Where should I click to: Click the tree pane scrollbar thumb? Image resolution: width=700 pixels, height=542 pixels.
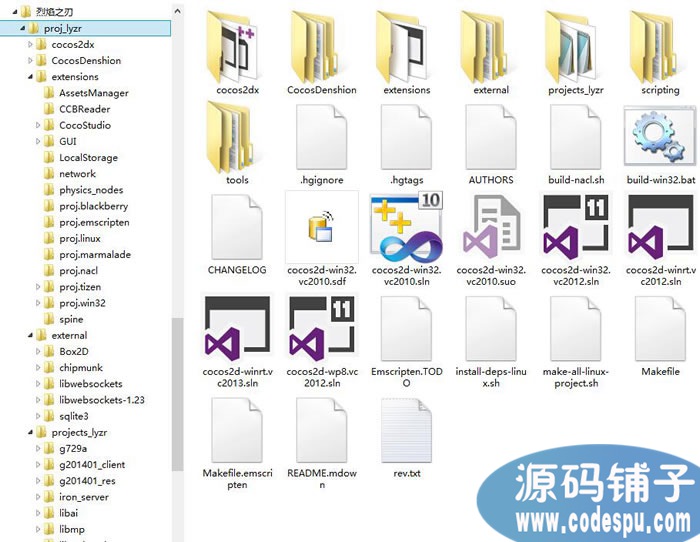point(178,394)
